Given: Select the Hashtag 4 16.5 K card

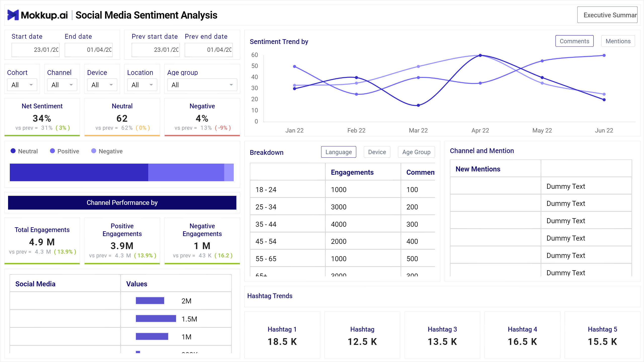Looking at the screenshot, I should [522, 335].
